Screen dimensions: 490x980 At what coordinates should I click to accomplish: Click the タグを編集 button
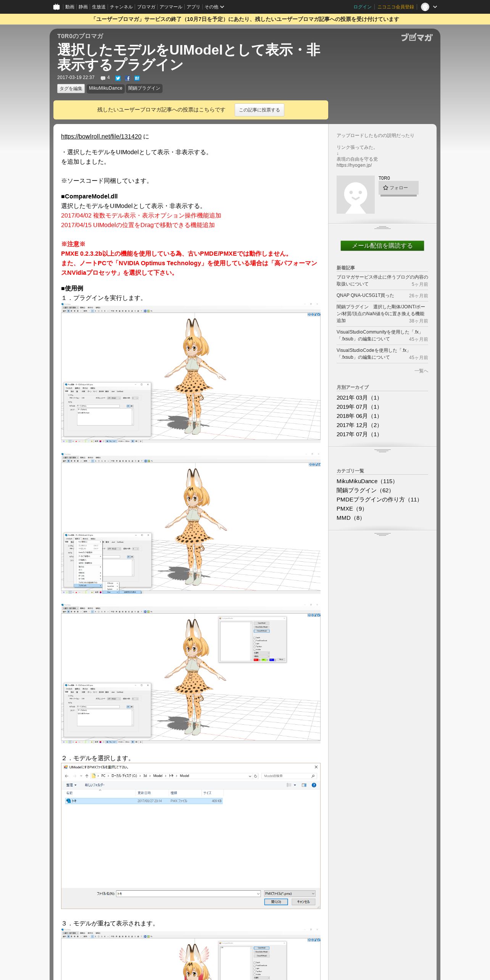pyautogui.click(x=71, y=89)
